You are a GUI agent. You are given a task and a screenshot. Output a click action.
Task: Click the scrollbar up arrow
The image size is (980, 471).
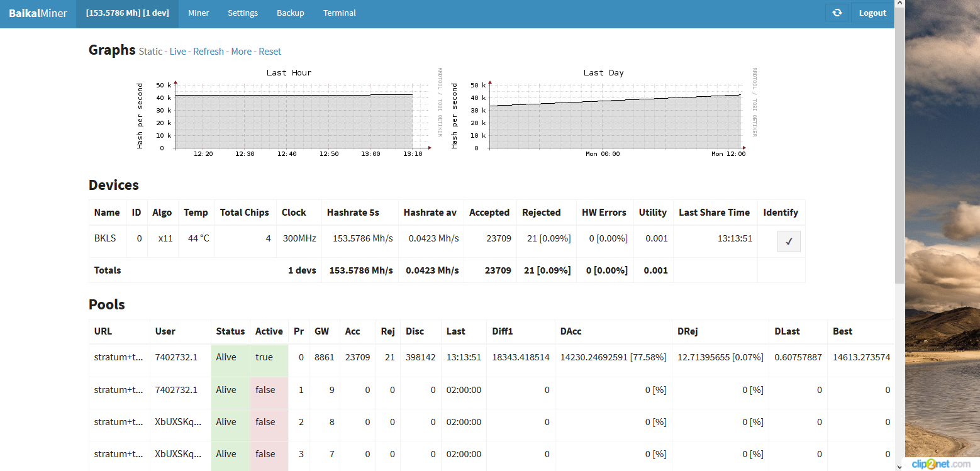[899, 4]
